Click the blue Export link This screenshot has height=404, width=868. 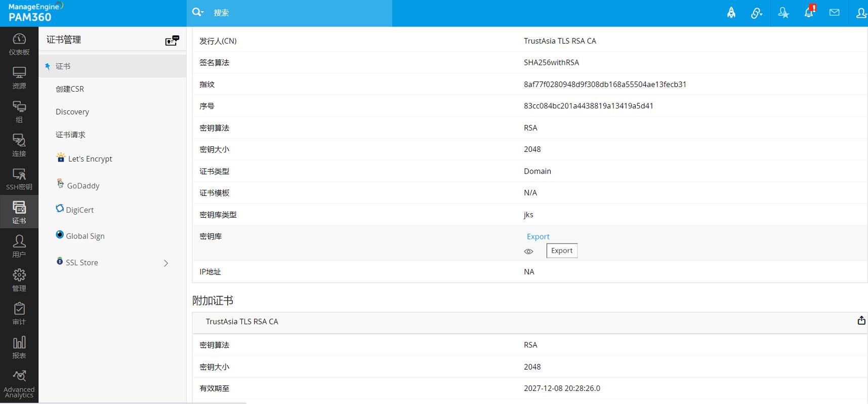pos(538,236)
